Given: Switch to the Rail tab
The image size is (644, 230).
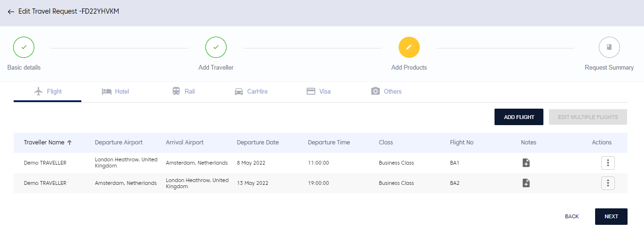Looking at the screenshot, I should (184, 92).
